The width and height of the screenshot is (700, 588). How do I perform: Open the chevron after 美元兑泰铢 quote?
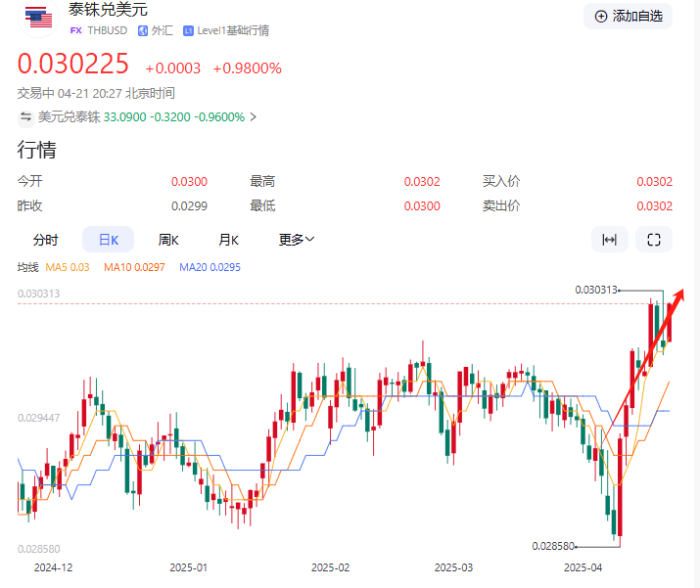pyautogui.click(x=254, y=116)
